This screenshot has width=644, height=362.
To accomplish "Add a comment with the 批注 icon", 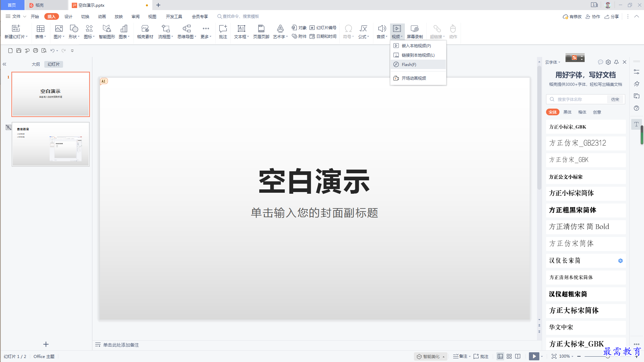I will pos(223,28).
